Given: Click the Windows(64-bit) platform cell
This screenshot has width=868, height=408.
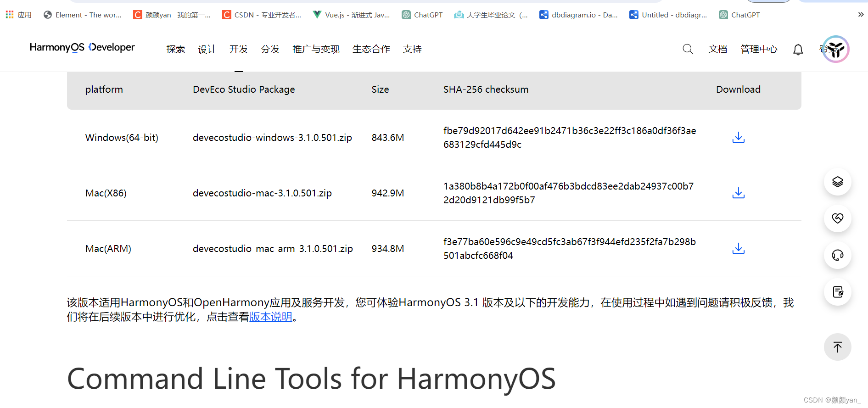Looking at the screenshot, I should pos(122,138).
